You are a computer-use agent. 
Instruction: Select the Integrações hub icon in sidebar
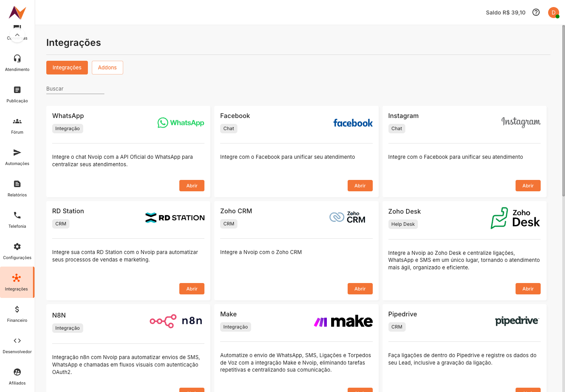click(x=16, y=278)
